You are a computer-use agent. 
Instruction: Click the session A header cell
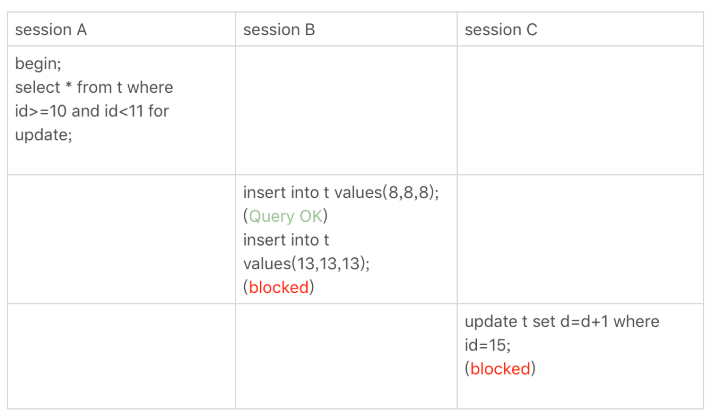tap(121, 29)
